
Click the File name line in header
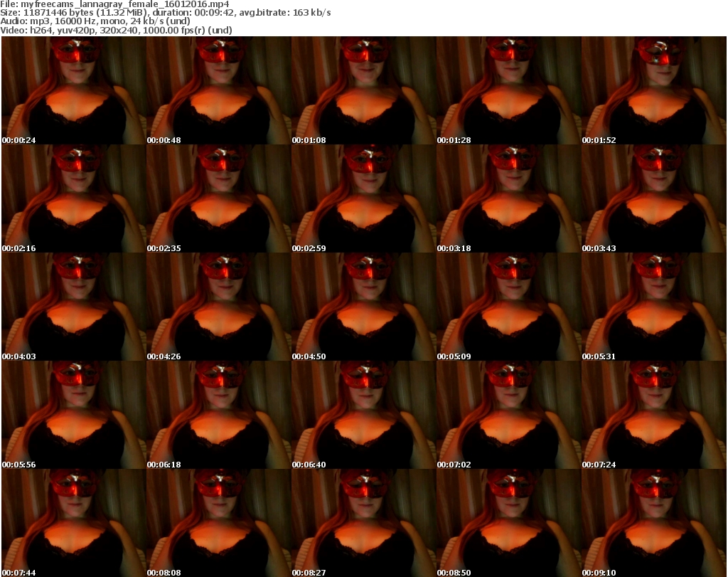pos(114,4)
